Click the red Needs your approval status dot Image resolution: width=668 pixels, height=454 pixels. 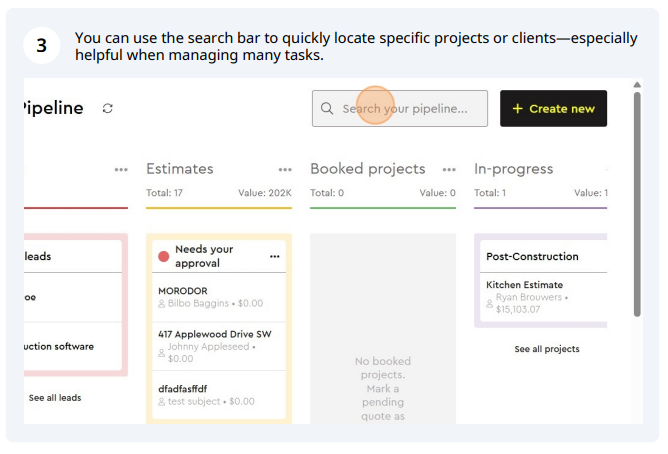tap(164, 256)
